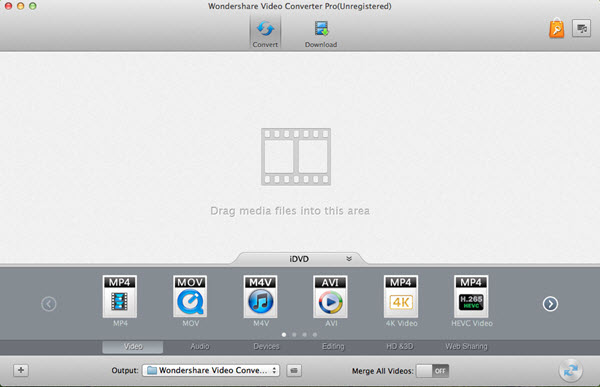Screen dimensions: 600x387
Task: Open the Download section
Action: click(x=321, y=34)
